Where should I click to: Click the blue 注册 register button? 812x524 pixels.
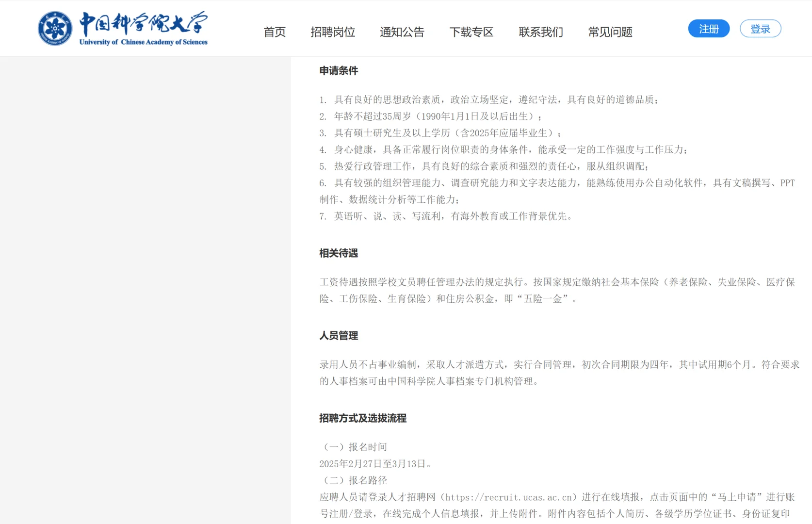tap(708, 28)
